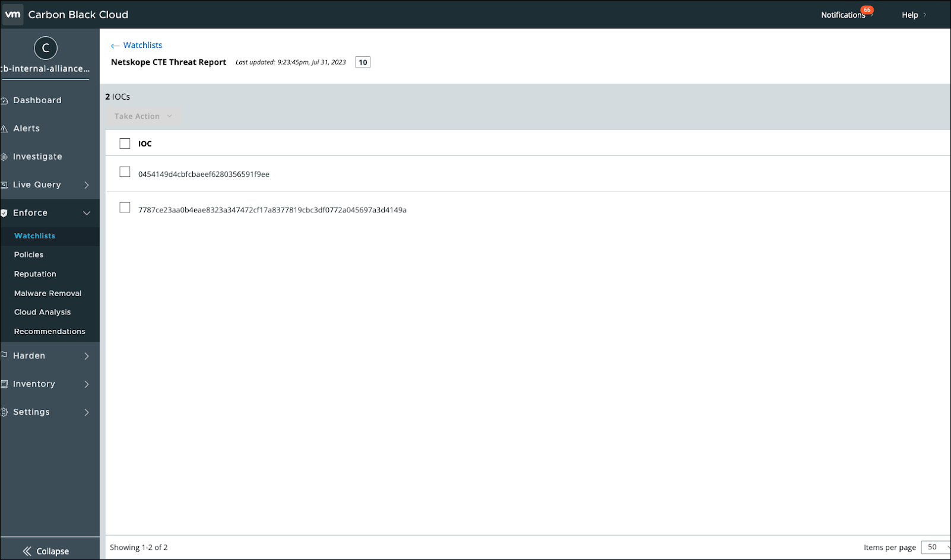Screen dimensions: 951x560
Task: Expand the Inventory menu chevron
Action: [87, 384]
